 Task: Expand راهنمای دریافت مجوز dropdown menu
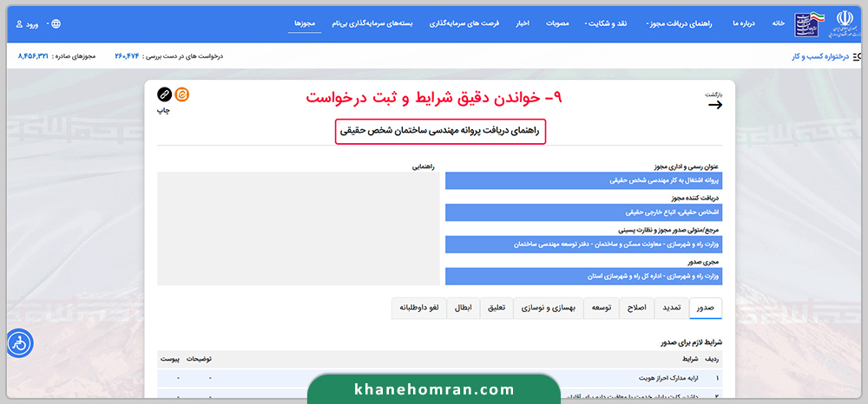point(680,23)
